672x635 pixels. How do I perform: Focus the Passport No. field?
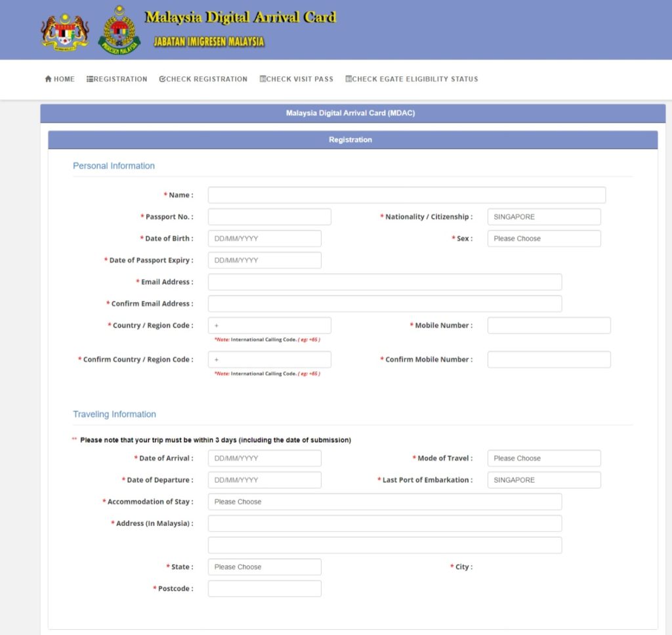(269, 217)
